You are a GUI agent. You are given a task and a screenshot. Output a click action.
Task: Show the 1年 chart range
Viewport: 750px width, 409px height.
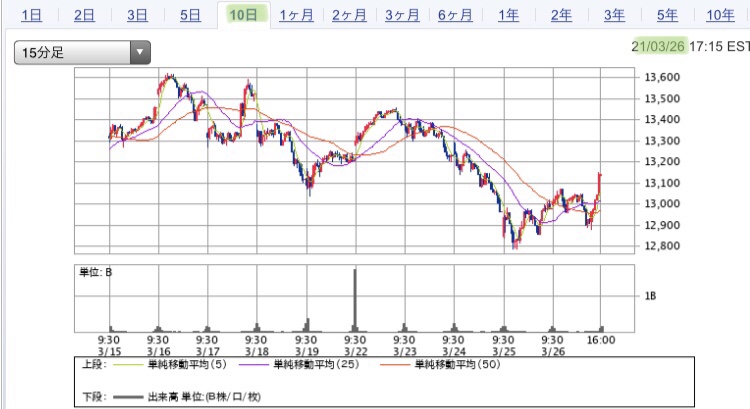tap(508, 15)
